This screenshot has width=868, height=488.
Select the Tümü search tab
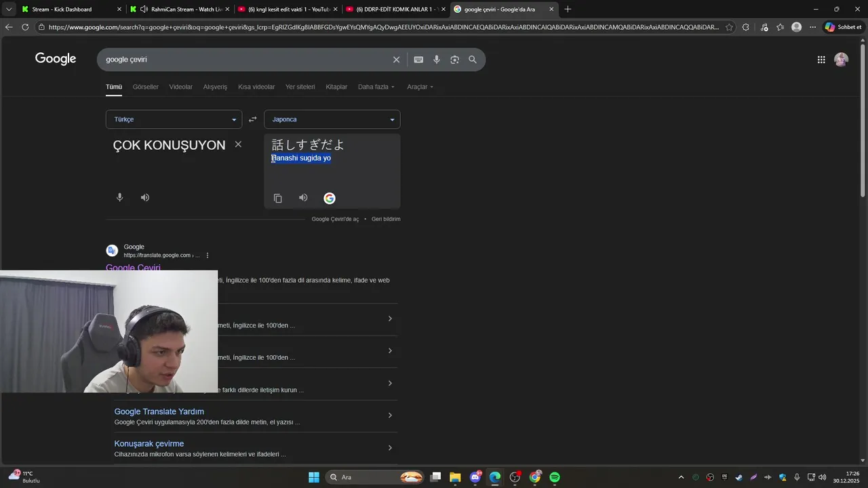[114, 87]
